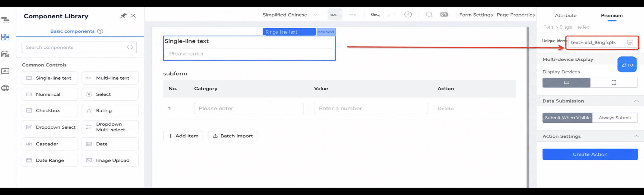Pin the Component Library panel
Image resolution: width=644 pixels, height=195 pixels.
(123, 16)
